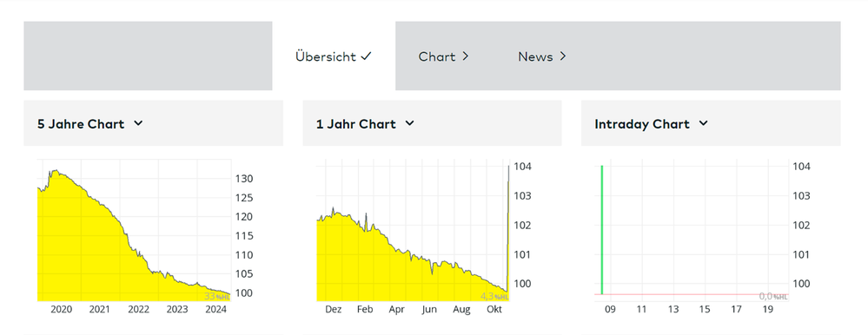Screen dimensions: 868x335
Task: Click the 0,0 %HL label in the intraday chart
Action: [773, 296]
